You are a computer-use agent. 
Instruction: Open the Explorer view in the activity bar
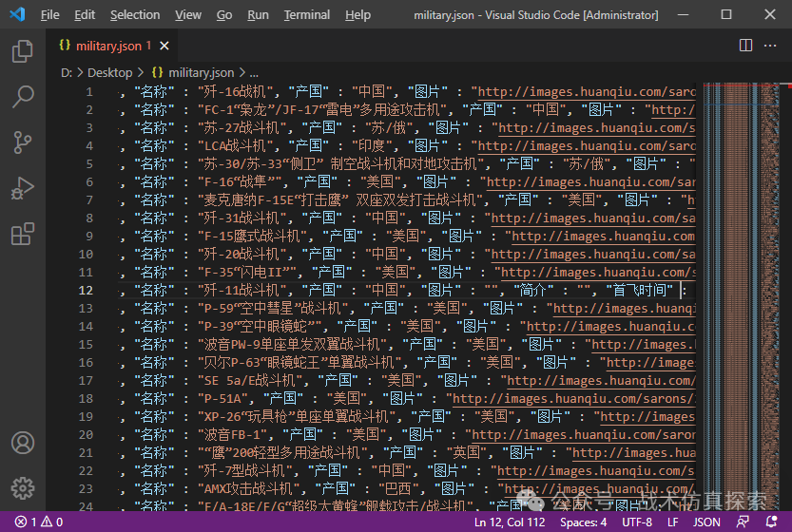coord(22,51)
